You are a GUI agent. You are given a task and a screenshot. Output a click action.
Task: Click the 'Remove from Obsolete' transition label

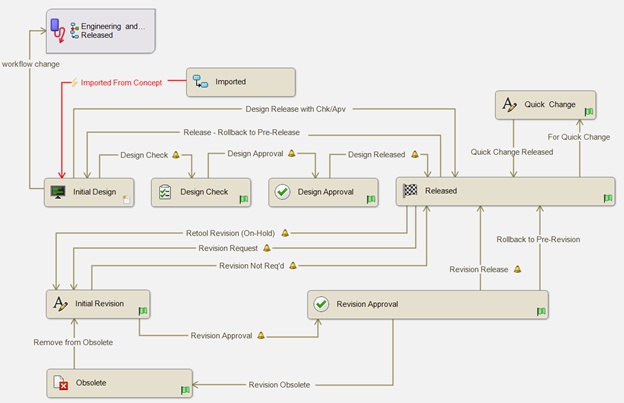(73, 342)
